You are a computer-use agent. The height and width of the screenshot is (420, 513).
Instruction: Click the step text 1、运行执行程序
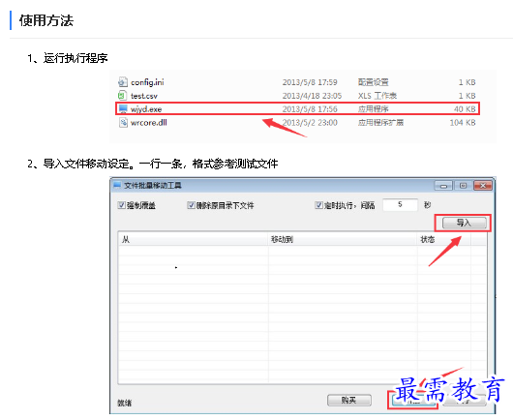[68, 58]
